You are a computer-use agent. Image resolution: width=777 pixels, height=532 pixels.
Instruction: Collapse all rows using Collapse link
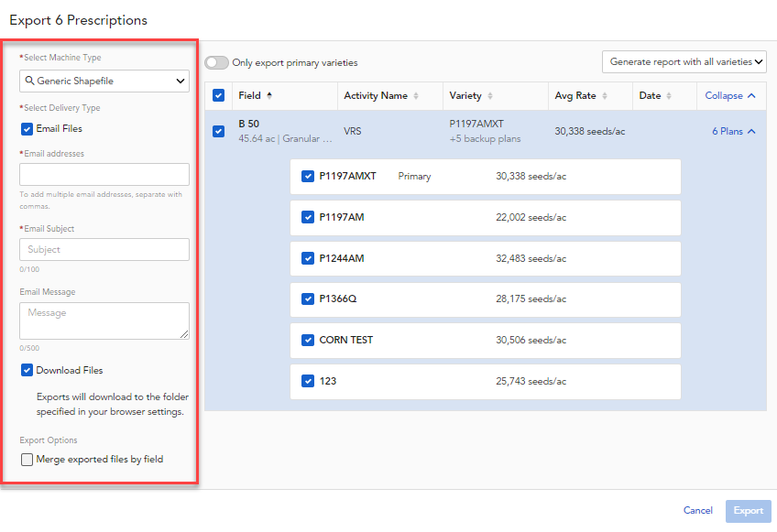730,95
